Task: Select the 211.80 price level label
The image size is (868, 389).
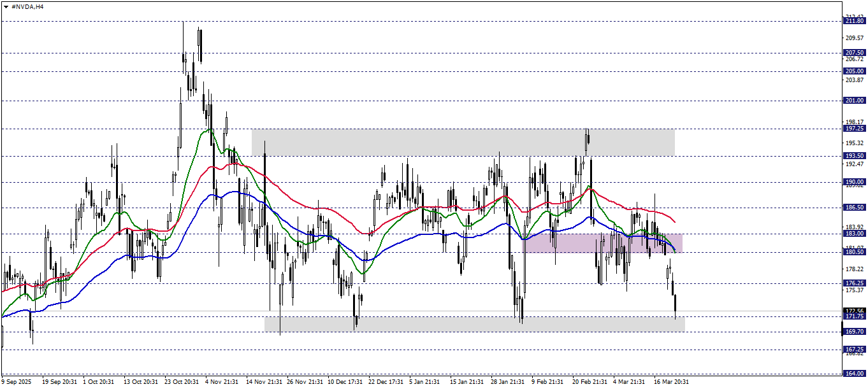Action: pos(855,21)
